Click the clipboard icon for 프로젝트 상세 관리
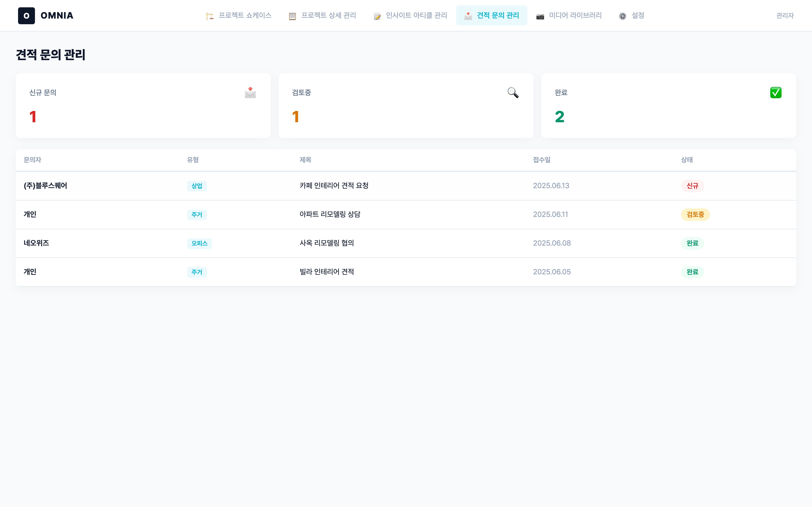Screen dimensions: 812x507 (x=292, y=16)
